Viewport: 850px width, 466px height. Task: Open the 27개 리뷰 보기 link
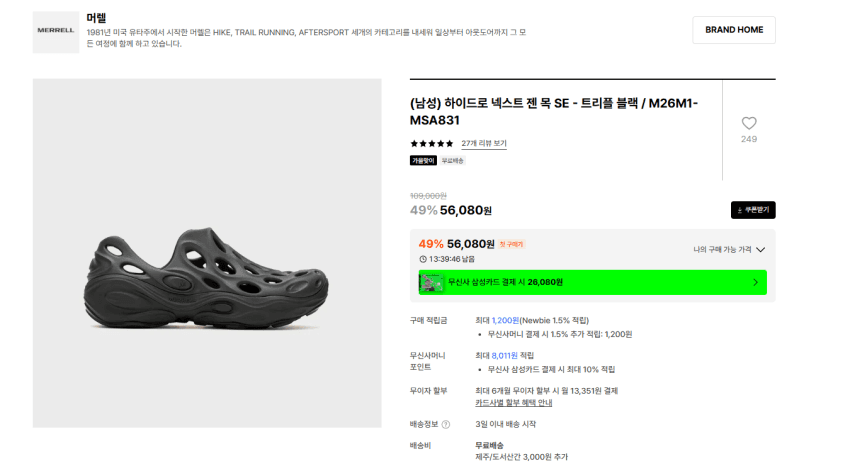(x=484, y=144)
